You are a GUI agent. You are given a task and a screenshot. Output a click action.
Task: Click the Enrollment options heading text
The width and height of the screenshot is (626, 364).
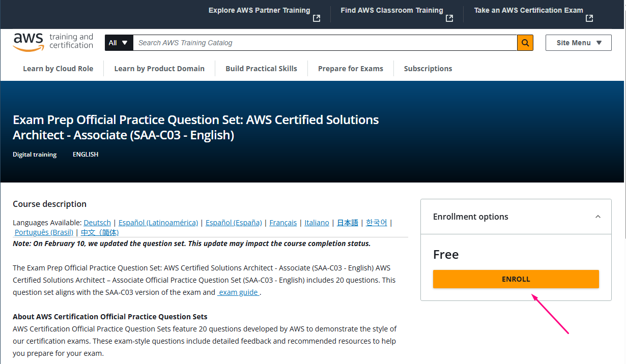[x=471, y=217]
